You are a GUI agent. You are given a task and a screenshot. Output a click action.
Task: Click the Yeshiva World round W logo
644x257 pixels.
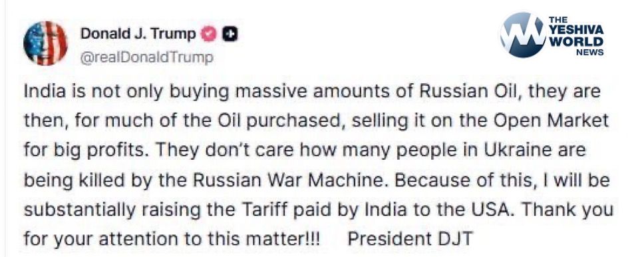[x=522, y=35]
